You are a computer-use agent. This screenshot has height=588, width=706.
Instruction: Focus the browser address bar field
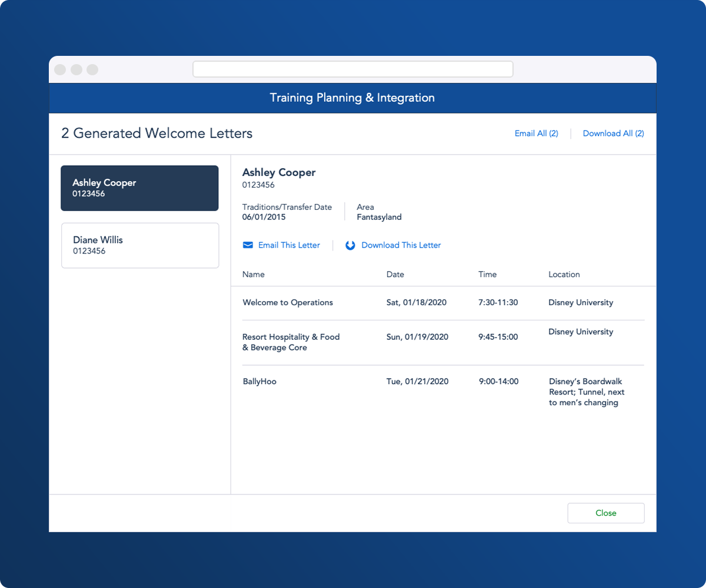(353, 69)
